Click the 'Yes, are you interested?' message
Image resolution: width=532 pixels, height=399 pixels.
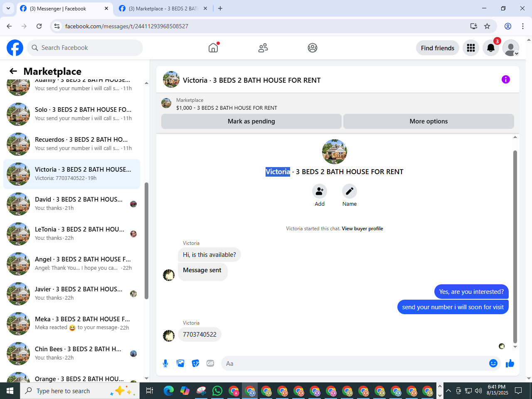(471, 292)
